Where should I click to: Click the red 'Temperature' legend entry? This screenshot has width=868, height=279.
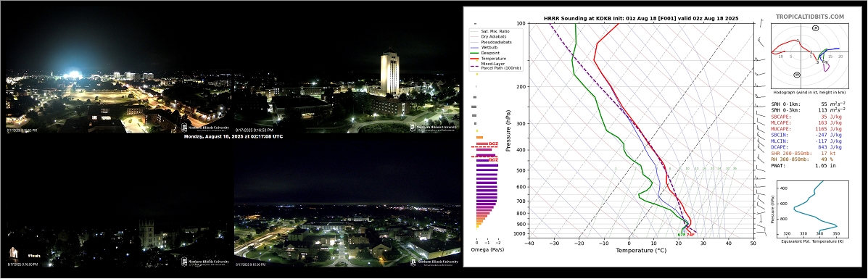tap(487, 58)
